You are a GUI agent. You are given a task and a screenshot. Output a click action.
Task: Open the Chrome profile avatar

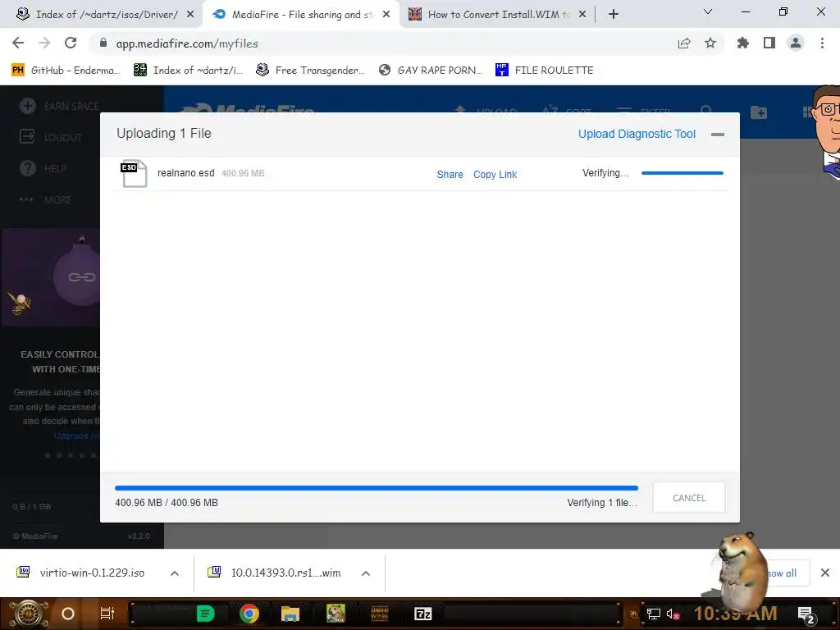[x=796, y=43]
